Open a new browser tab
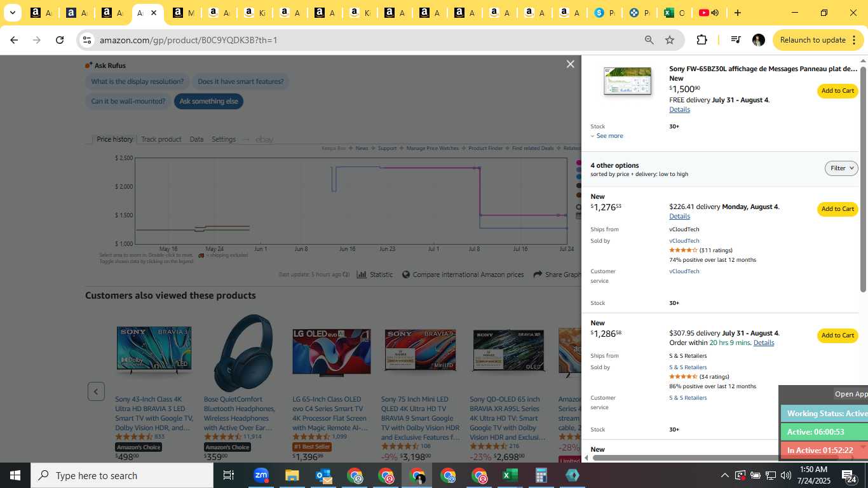Image resolution: width=868 pixels, height=488 pixels. click(x=737, y=13)
